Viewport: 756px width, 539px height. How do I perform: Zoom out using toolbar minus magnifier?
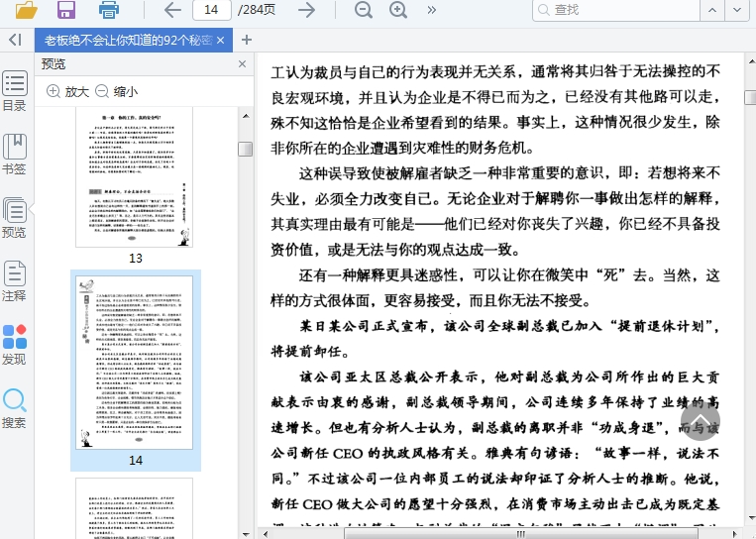point(363,10)
